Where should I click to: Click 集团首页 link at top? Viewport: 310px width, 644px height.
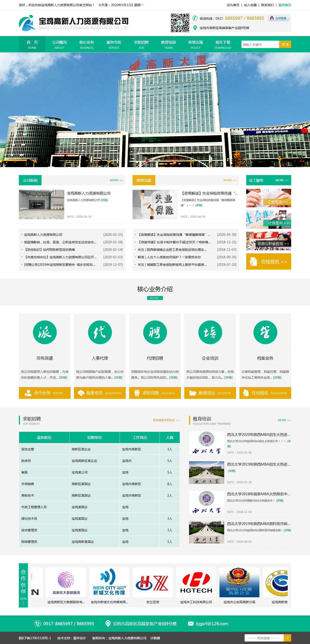(285, 5)
